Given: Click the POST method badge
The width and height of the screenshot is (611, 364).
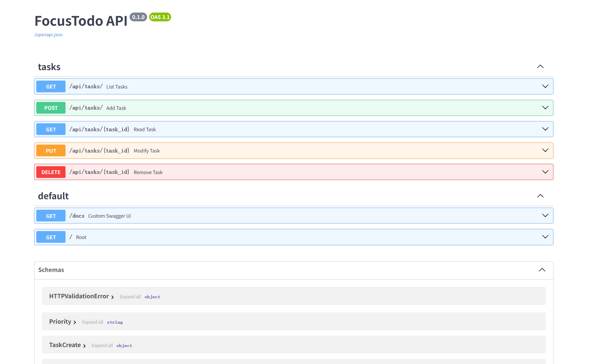Looking at the screenshot, I should (x=51, y=108).
